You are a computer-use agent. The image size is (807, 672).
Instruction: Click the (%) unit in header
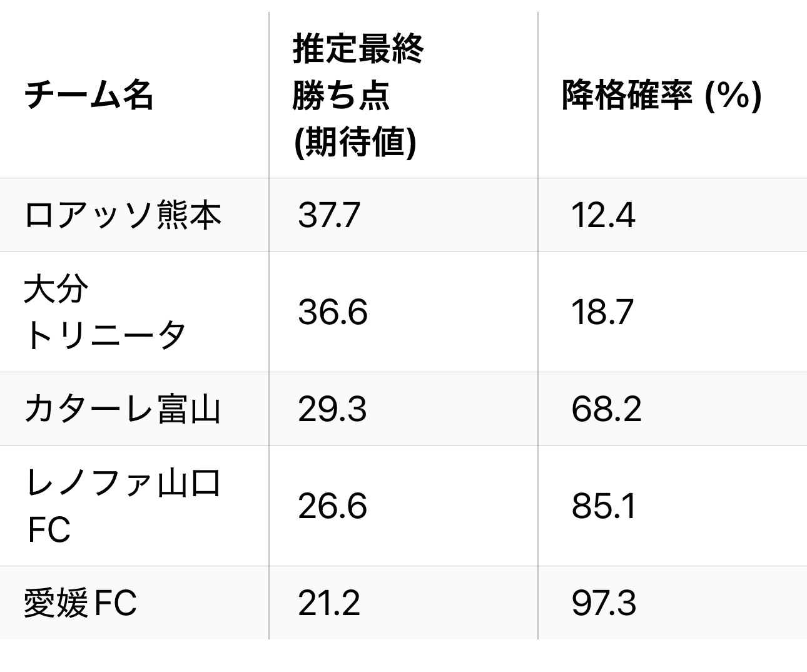coord(733,96)
